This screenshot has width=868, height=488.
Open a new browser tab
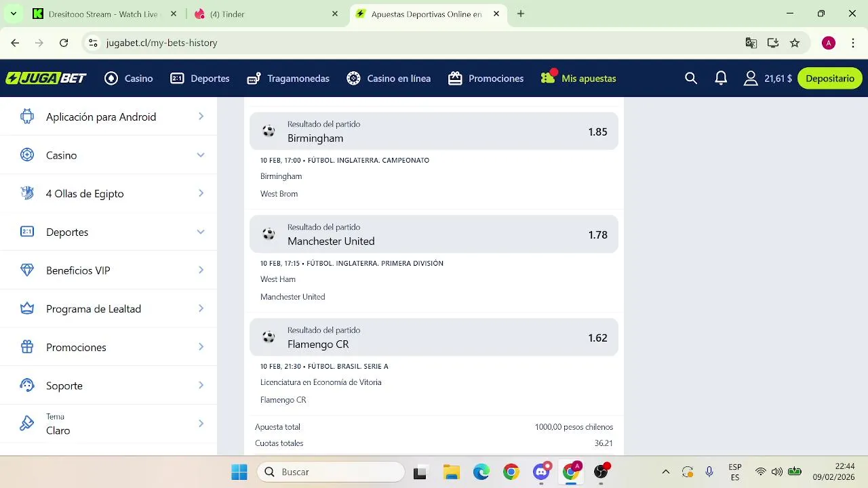(521, 14)
